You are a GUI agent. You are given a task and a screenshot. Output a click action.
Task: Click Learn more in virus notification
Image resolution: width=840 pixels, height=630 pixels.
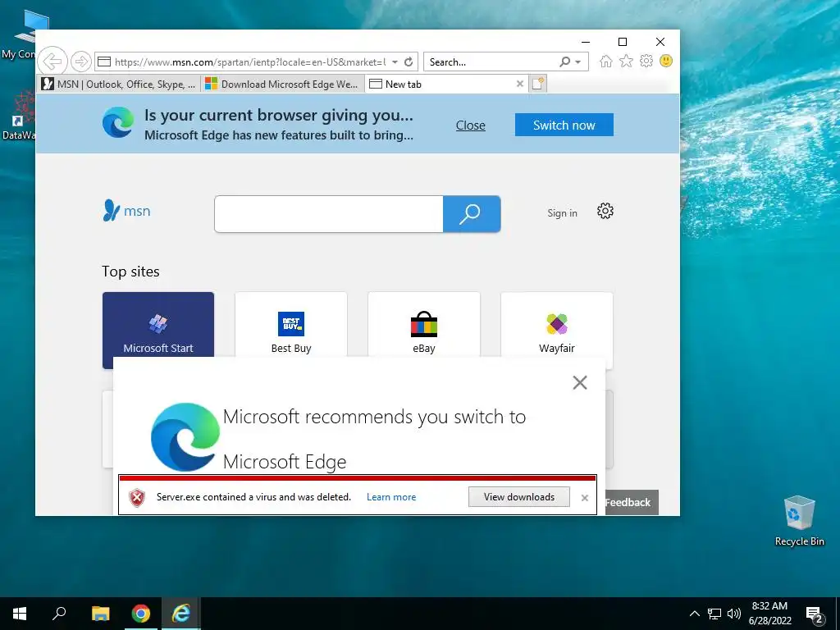click(391, 497)
